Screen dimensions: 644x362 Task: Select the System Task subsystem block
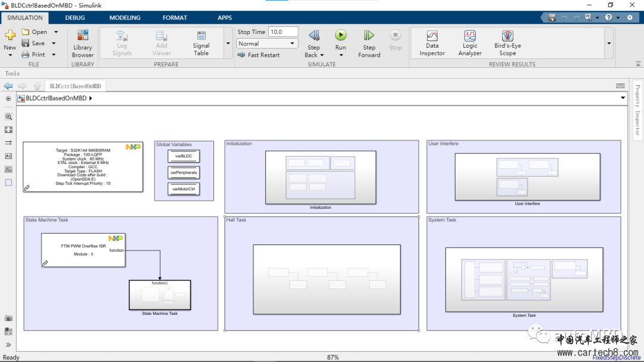point(524,280)
